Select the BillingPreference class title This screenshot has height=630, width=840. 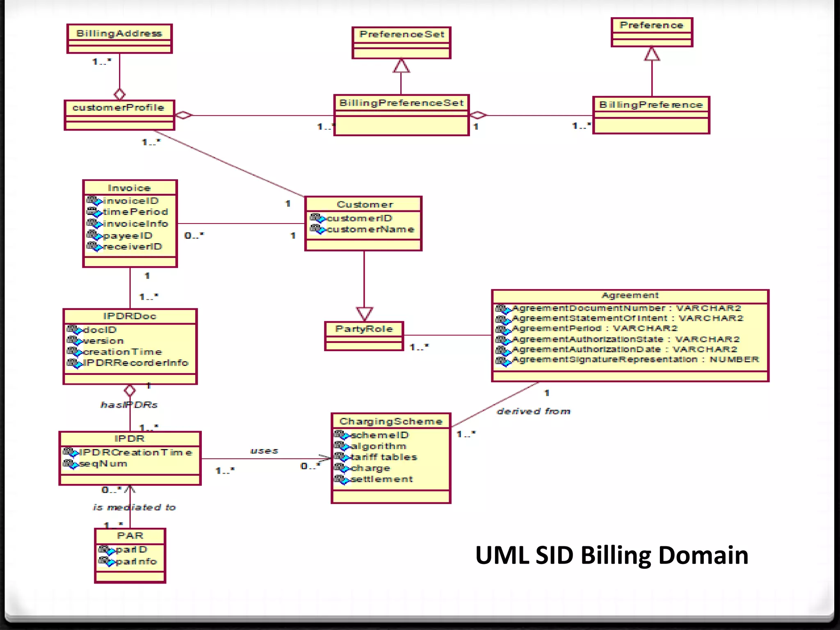[651, 105]
